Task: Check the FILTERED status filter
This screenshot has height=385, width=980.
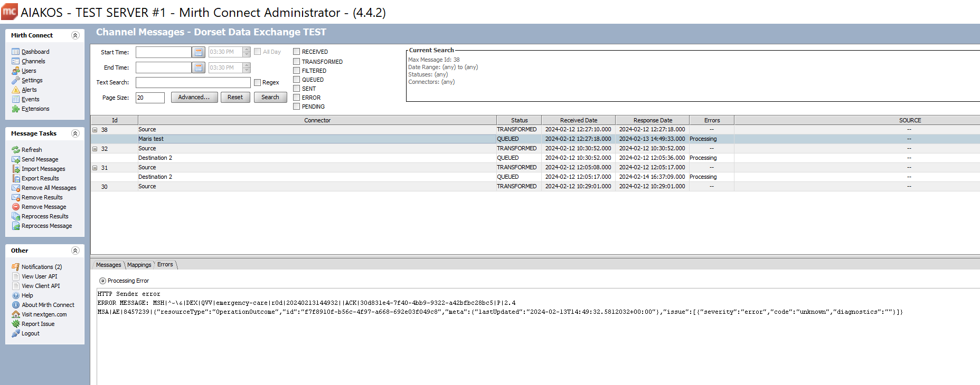Action: (297, 71)
